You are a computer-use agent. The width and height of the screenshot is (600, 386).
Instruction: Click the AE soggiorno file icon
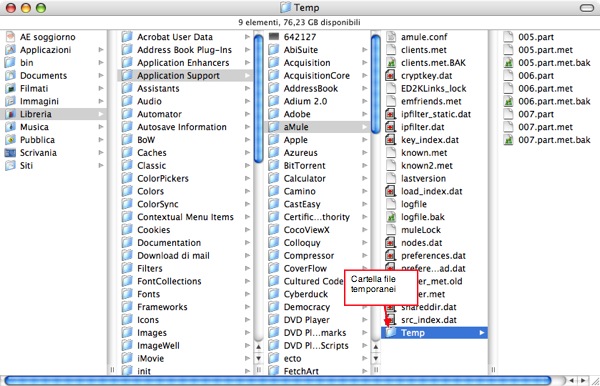10,37
